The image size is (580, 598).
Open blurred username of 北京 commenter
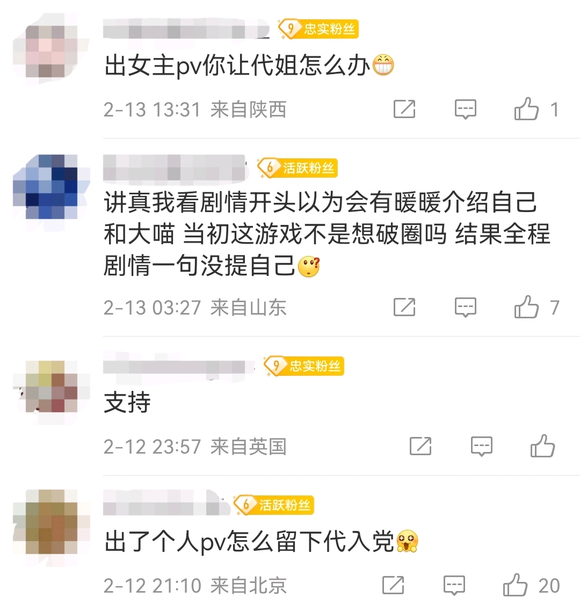coord(167,503)
